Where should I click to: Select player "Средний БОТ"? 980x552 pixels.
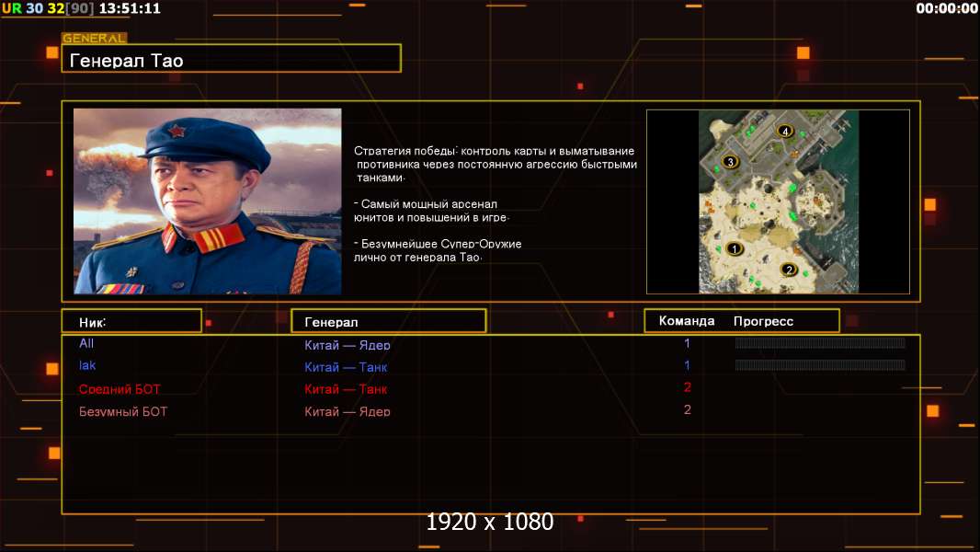[x=120, y=389]
